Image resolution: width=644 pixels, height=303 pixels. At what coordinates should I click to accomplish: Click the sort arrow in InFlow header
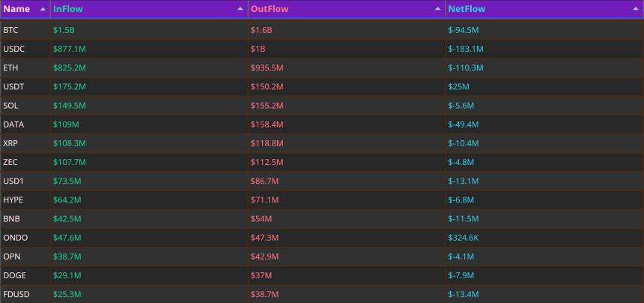click(x=240, y=9)
